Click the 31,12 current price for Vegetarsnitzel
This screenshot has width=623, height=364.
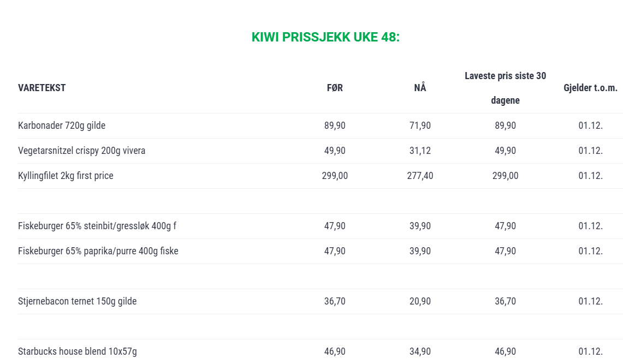point(420,151)
